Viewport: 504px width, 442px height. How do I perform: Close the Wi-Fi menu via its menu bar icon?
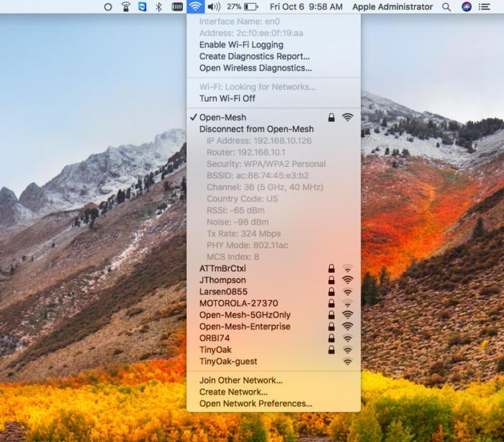[x=195, y=6]
